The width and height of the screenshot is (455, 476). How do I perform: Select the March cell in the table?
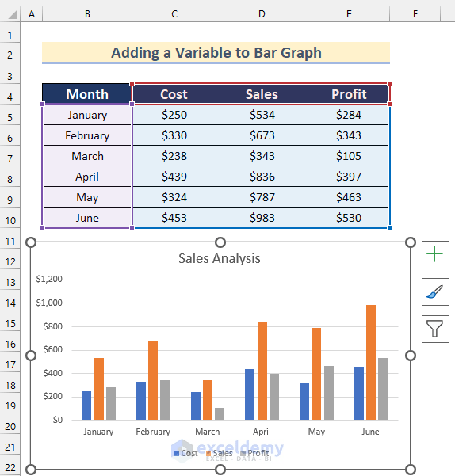[x=87, y=156]
